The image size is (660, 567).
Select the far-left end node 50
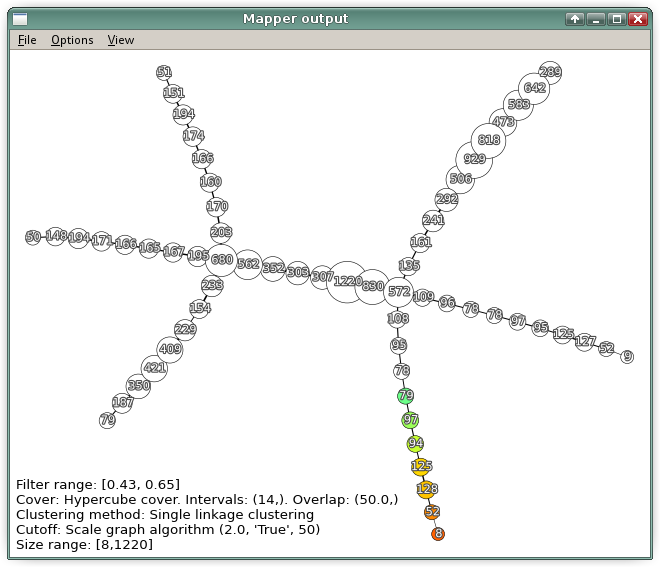[33, 237]
